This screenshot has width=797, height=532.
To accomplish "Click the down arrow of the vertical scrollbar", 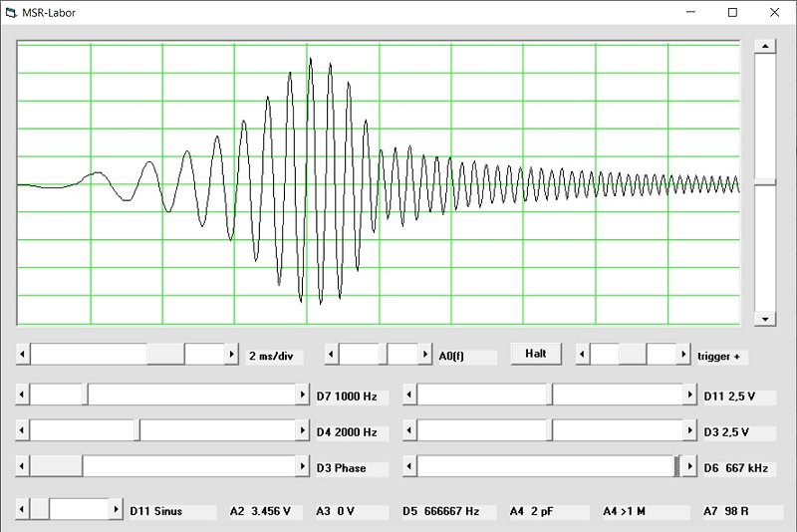I will pos(764,319).
